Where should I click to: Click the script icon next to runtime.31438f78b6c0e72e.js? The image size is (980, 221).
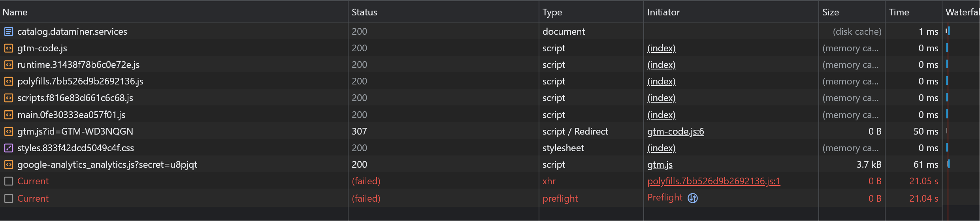(9, 65)
